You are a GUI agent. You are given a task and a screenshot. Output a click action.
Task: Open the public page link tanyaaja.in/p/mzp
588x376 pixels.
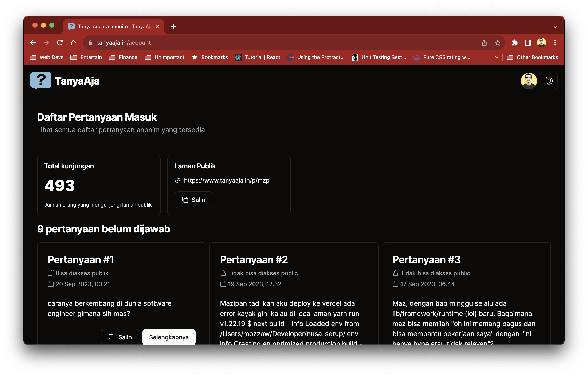(227, 180)
